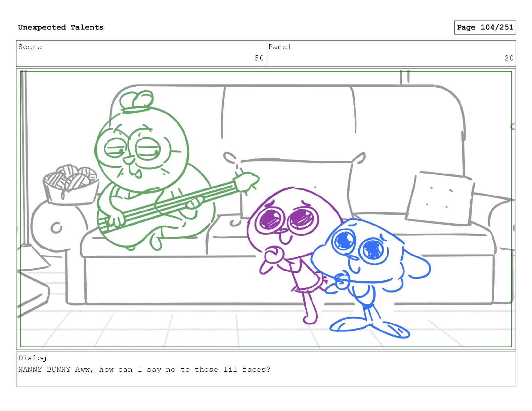Click the Dialog text box
Viewport: 532px width, 411px height.
(x=266, y=369)
